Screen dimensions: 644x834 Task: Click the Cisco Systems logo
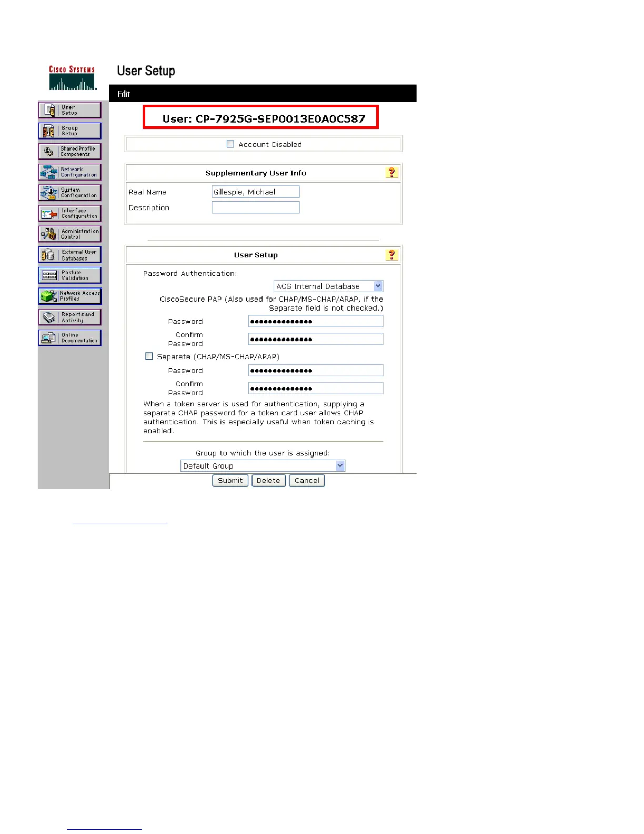(x=72, y=78)
